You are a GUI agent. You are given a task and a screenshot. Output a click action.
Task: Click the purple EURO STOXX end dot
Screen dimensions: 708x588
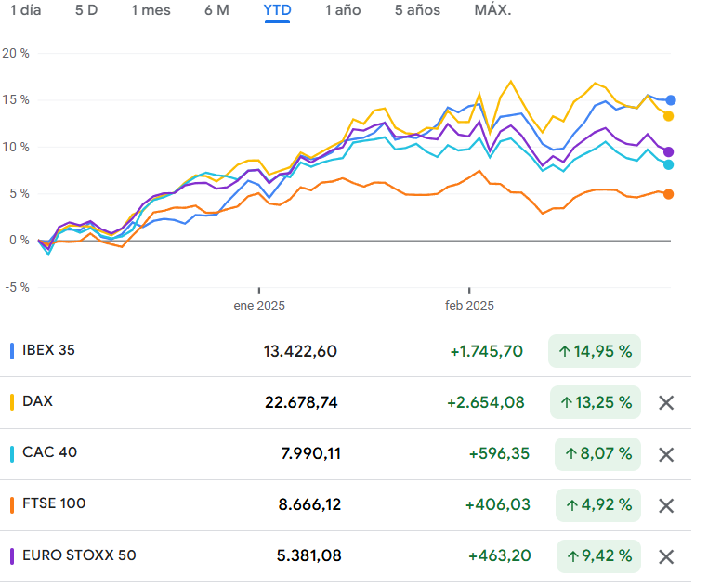[669, 151]
